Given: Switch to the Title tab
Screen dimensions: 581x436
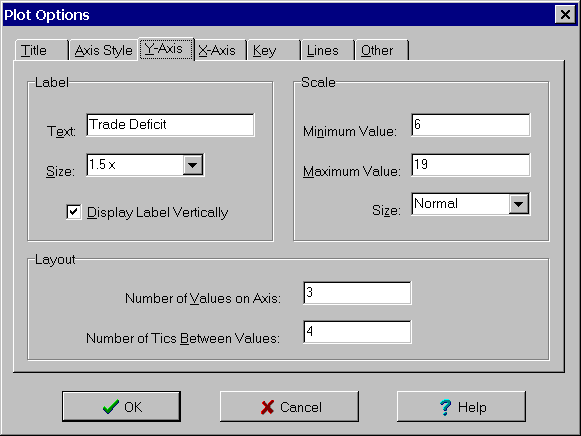Looking at the screenshot, I should pos(42,50).
